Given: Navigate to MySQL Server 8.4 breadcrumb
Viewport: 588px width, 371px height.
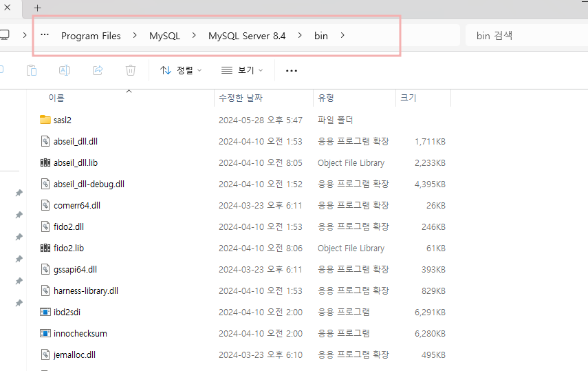Looking at the screenshot, I should (x=247, y=36).
